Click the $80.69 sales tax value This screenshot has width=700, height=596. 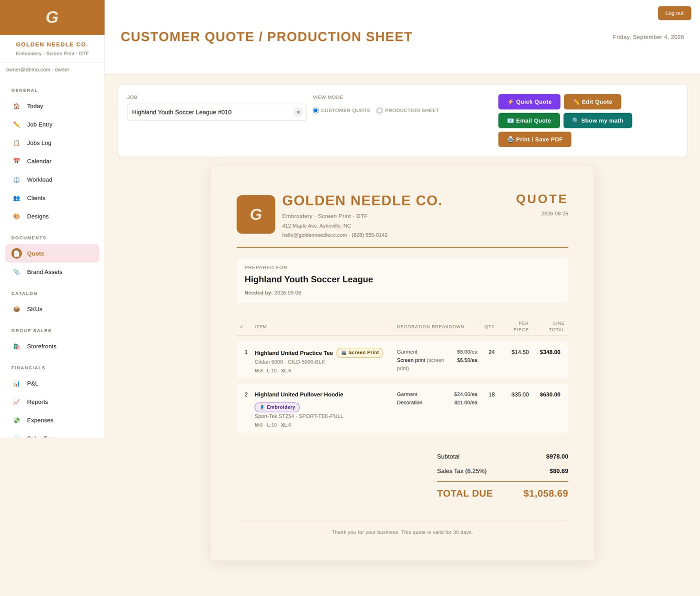[x=558, y=471]
